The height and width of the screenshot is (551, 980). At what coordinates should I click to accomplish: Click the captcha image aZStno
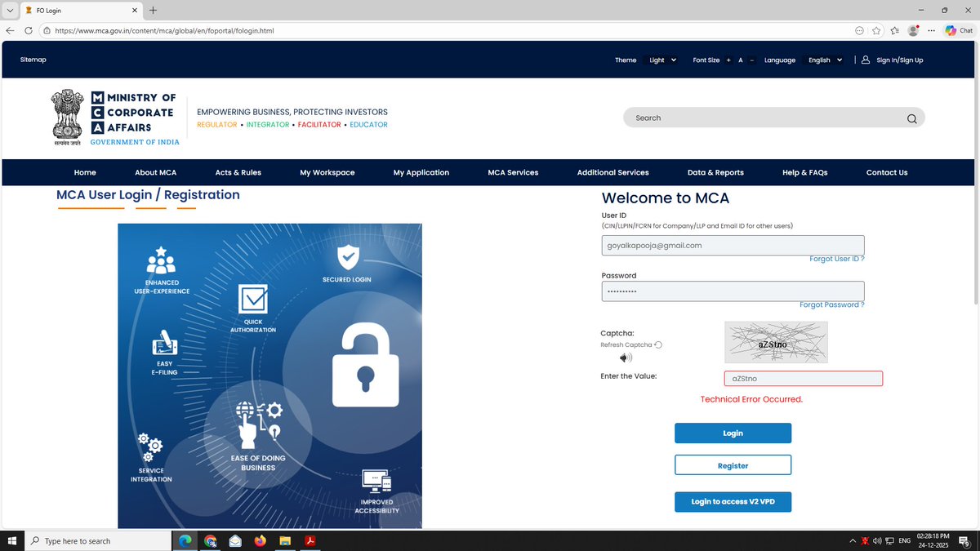776,342
